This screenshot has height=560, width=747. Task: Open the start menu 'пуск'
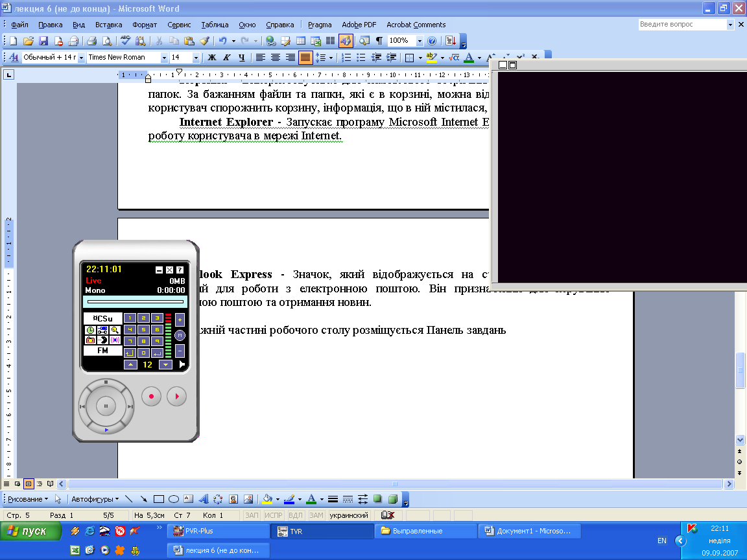tap(31, 531)
